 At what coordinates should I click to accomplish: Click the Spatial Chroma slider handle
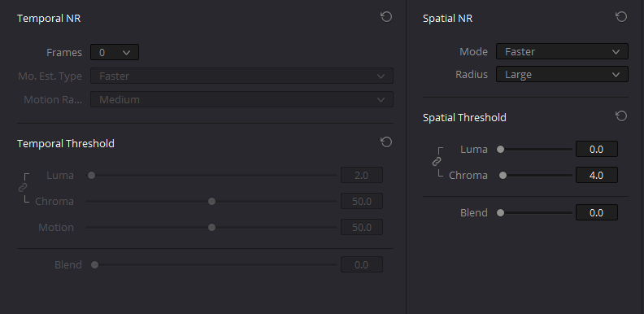coord(503,176)
